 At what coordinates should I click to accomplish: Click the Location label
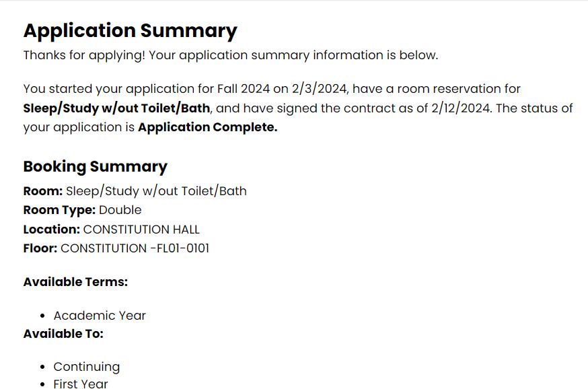52,229
